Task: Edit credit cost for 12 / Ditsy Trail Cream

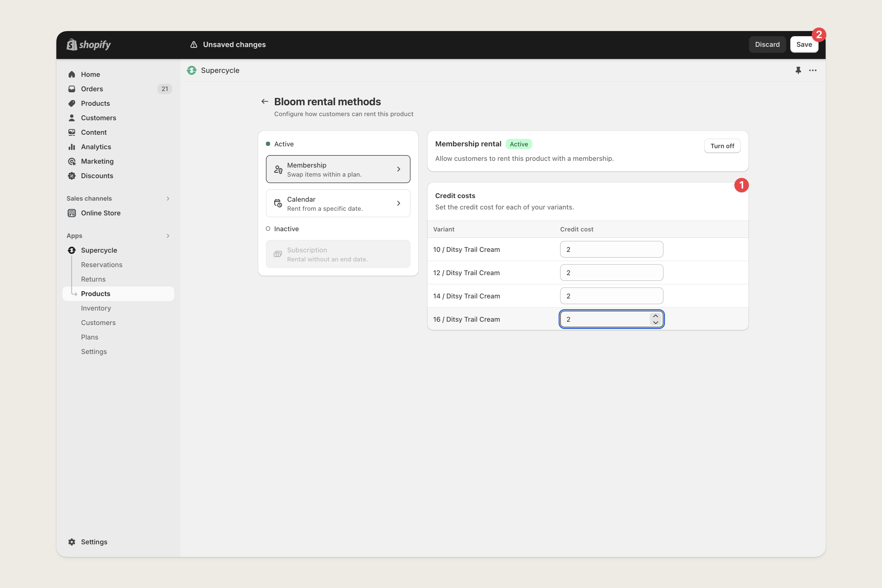Action: 612,273
